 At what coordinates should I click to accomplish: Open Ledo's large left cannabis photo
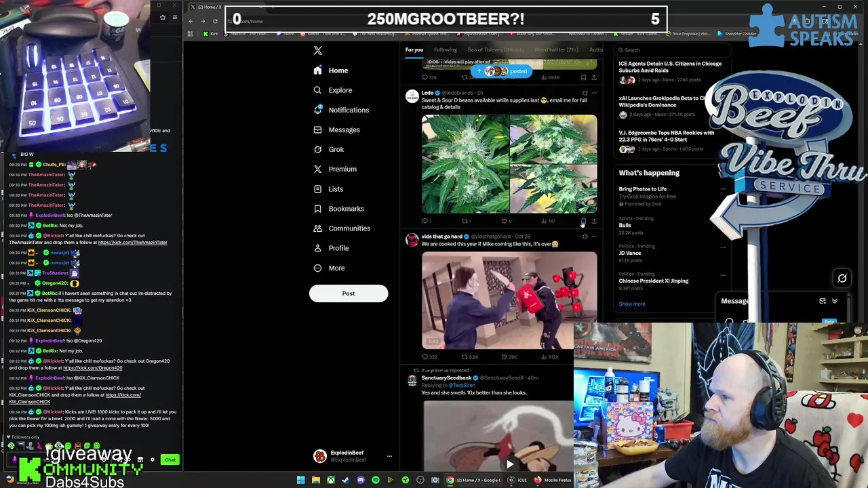click(465, 164)
